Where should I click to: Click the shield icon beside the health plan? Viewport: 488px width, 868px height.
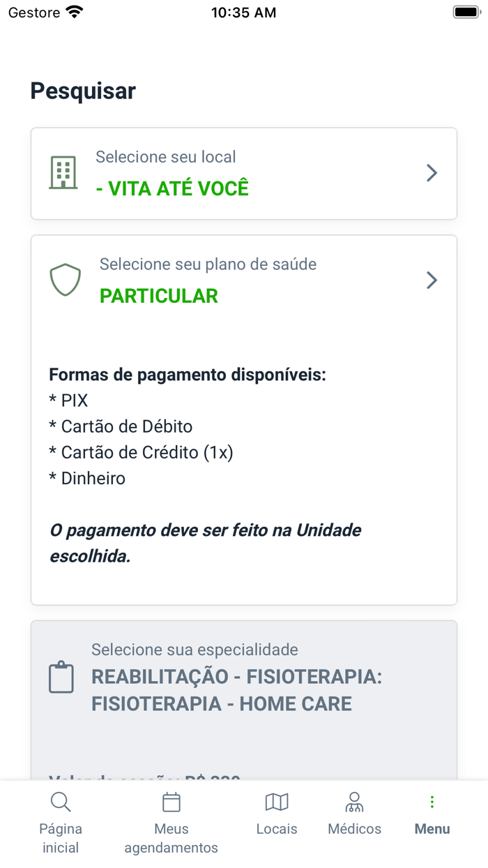65,279
